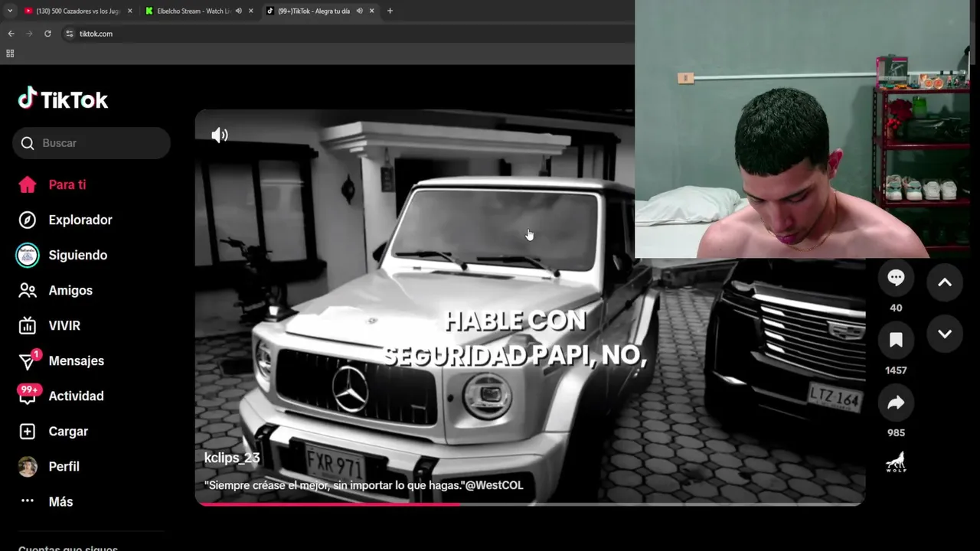Mute the video with the speaker icon

point(220,135)
